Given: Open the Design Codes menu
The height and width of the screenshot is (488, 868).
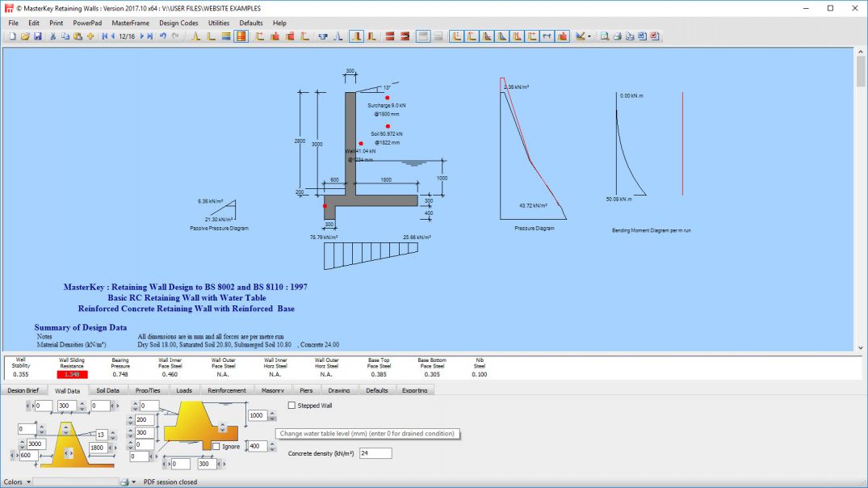Looking at the screenshot, I should coord(178,23).
